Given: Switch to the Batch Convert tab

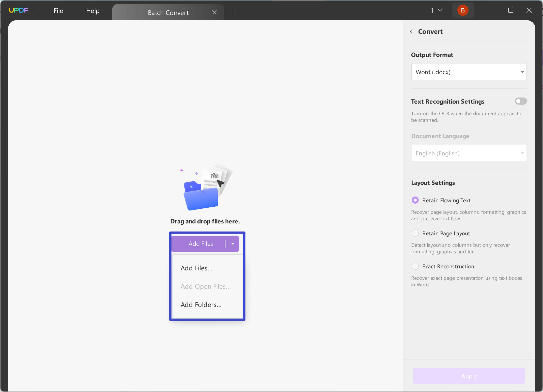Looking at the screenshot, I should coord(168,12).
